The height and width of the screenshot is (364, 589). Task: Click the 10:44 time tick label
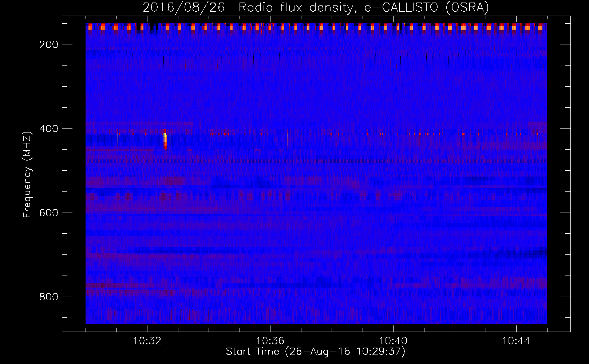pyautogui.click(x=516, y=341)
